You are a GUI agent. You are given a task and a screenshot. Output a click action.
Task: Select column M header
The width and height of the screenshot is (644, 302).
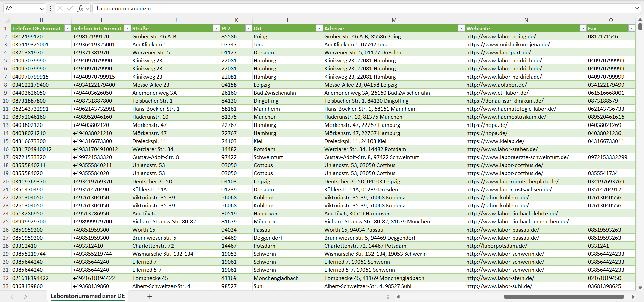(x=394, y=20)
